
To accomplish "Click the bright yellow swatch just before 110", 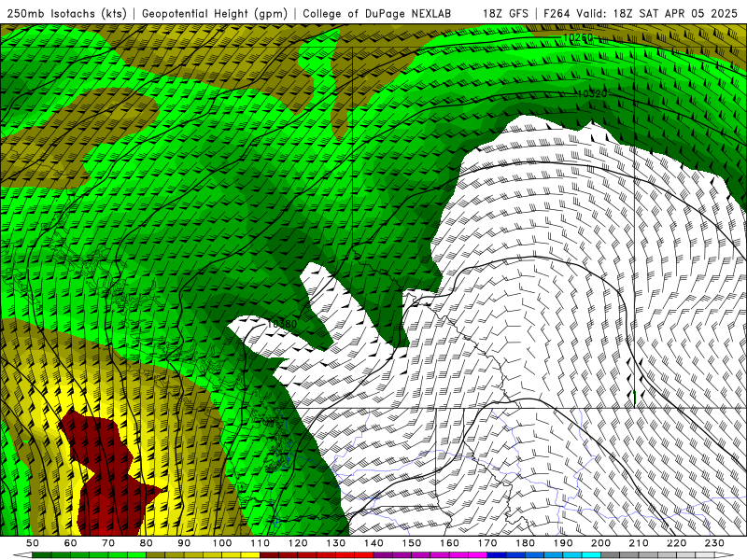I will coord(250,555).
